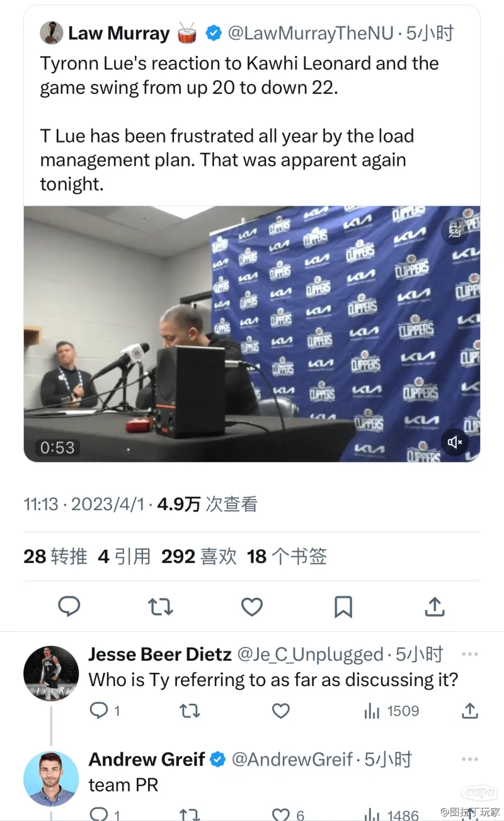Play the Tyronn Lue press conference video
This screenshot has width=504, height=821.
point(252,334)
